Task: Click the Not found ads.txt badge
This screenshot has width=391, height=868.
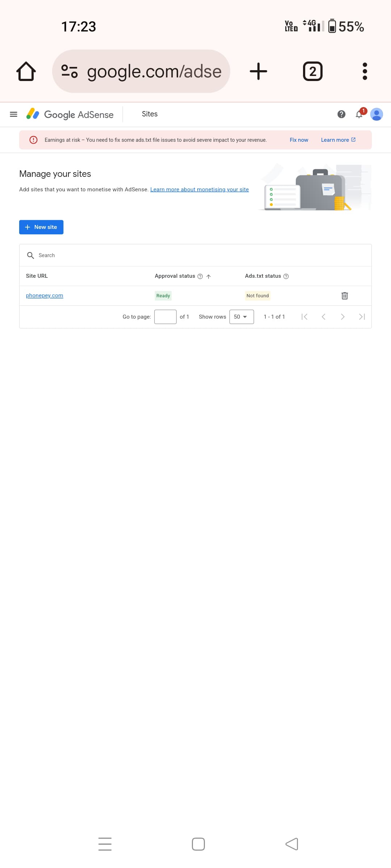Action: tap(258, 296)
